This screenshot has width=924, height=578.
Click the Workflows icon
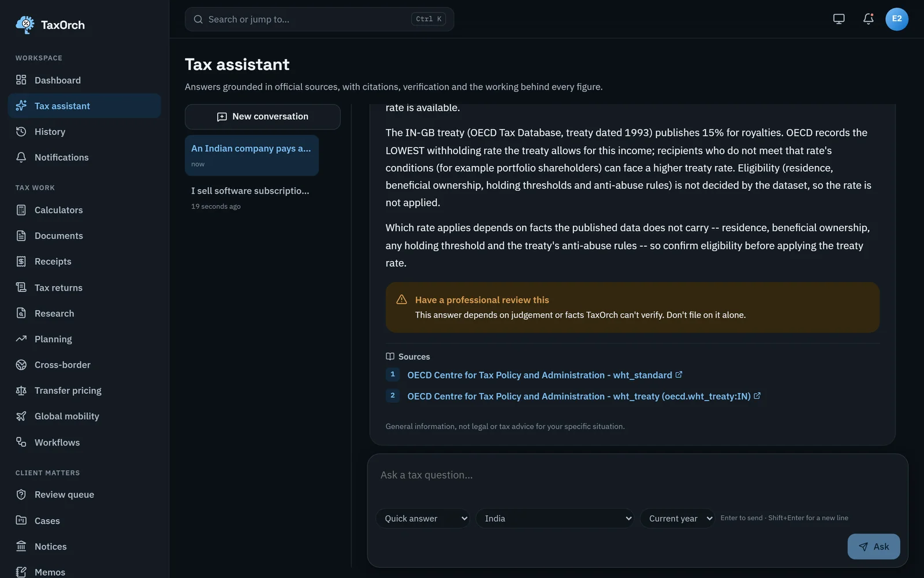21,442
